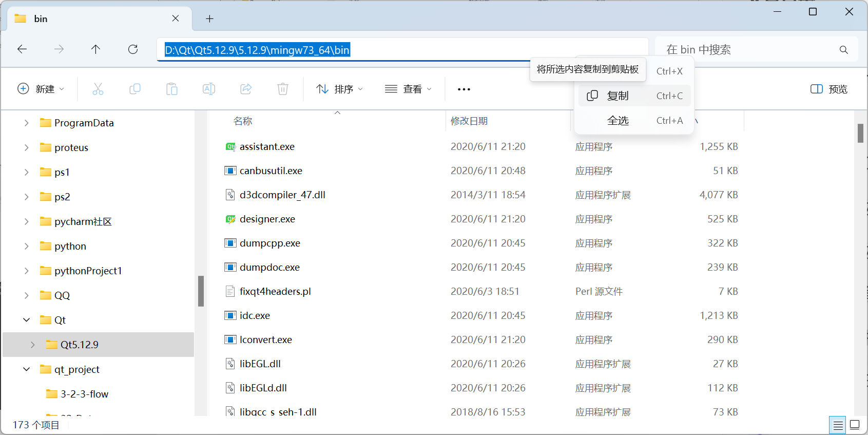The width and height of the screenshot is (868, 435).
Task: Click the Delete trash toolbar icon
Action: tap(283, 89)
